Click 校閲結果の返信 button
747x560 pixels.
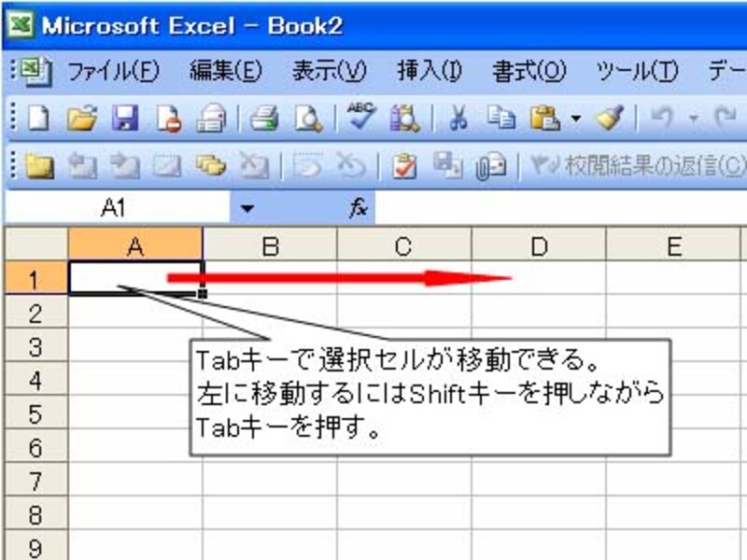click(639, 166)
